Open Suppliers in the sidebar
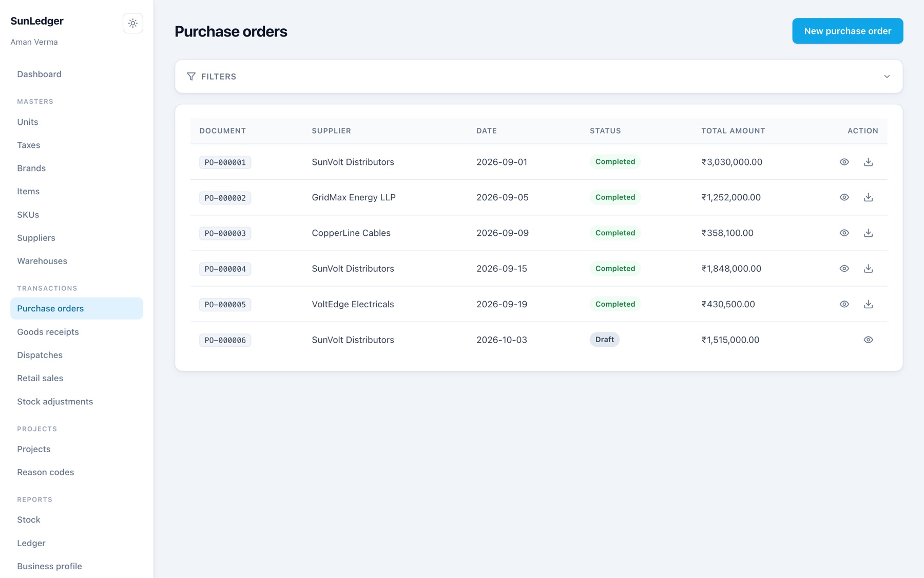924x578 pixels. pyautogui.click(x=76, y=238)
